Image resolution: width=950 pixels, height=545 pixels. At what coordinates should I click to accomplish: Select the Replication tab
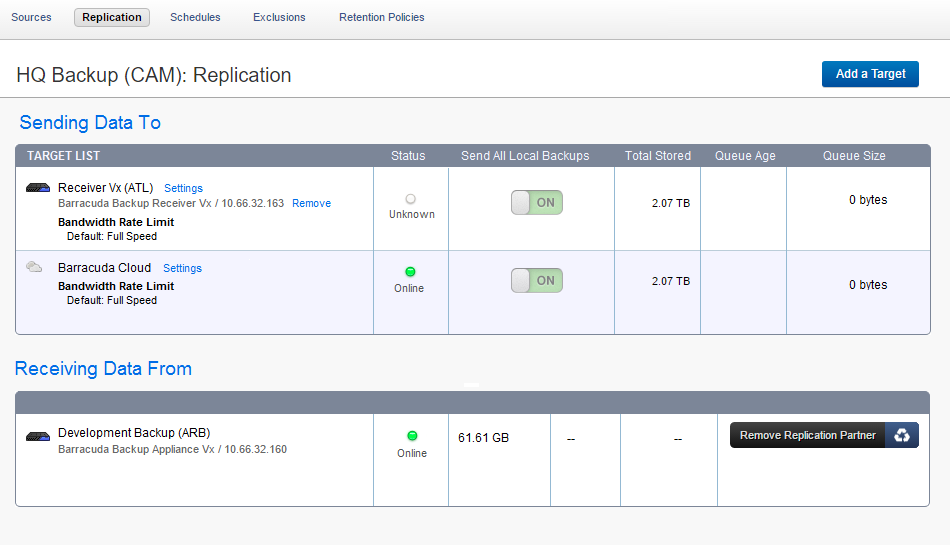coord(112,17)
